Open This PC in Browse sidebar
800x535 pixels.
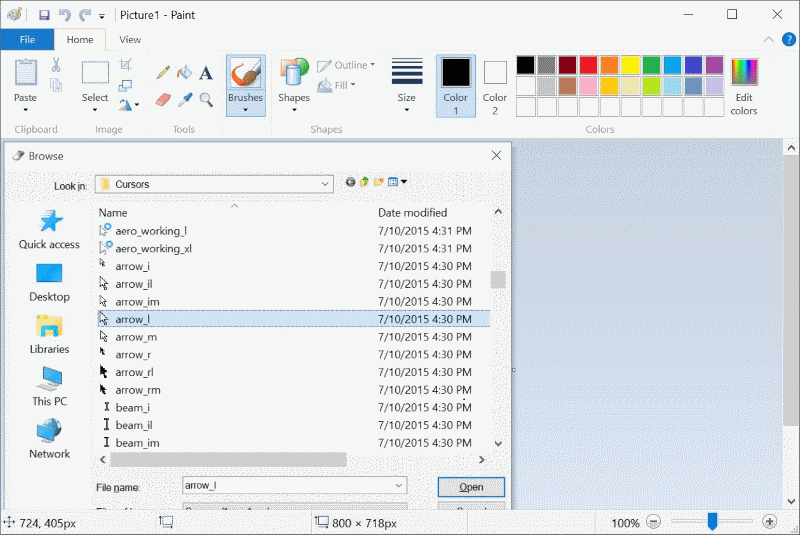click(x=49, y=387)
